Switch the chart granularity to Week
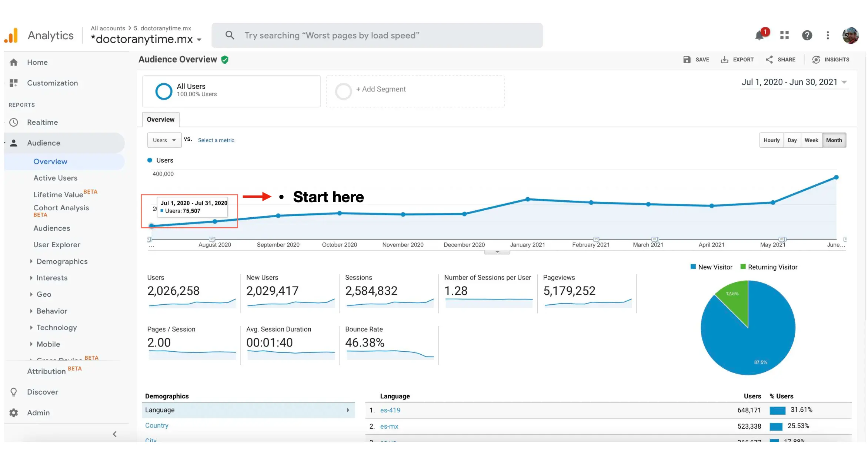 [811, 140]
